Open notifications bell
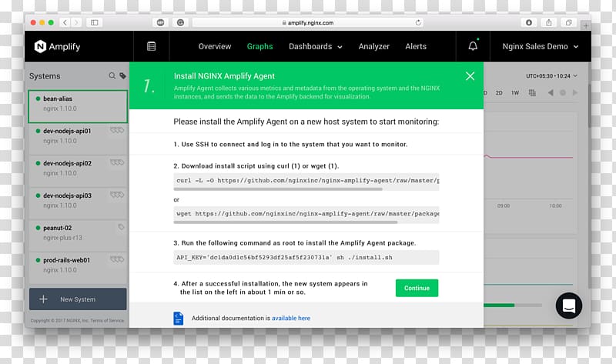Viewport: 616px width, 364px height. point(473,46)
